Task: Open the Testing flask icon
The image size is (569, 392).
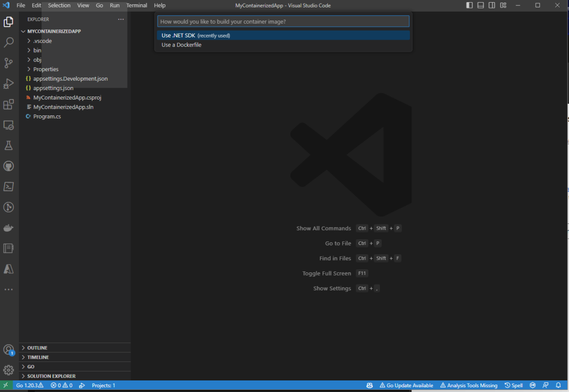Action: click(8, 145)
